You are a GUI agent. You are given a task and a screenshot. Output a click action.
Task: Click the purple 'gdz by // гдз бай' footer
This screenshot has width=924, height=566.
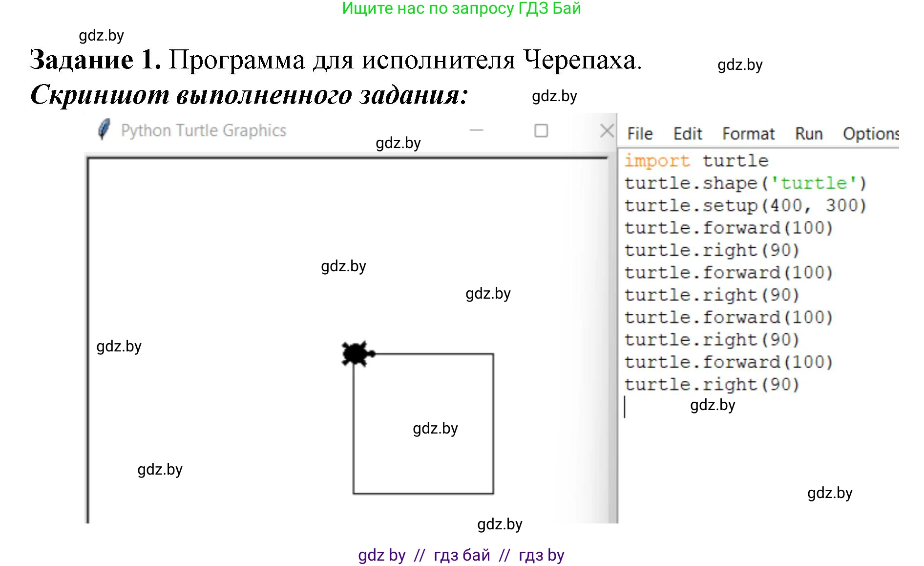click(x=461, y=555)
